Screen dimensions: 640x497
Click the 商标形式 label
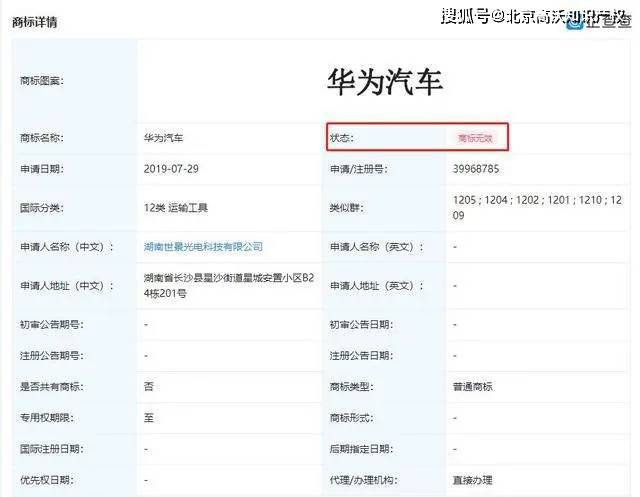pyautogui.click(x=351, y=418)
